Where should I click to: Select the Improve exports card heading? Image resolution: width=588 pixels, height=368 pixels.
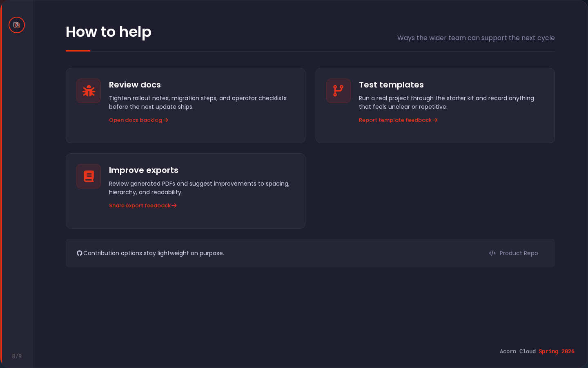(143, 170)
